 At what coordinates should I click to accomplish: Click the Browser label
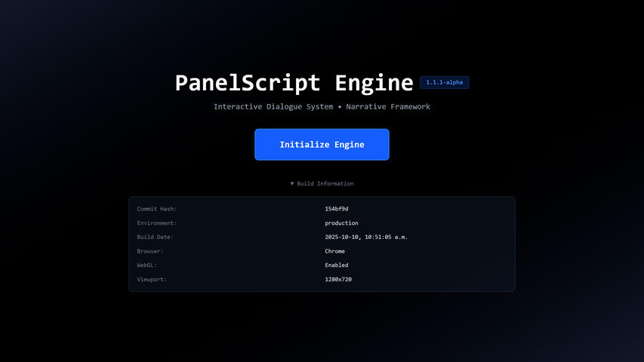coord(150,251)
